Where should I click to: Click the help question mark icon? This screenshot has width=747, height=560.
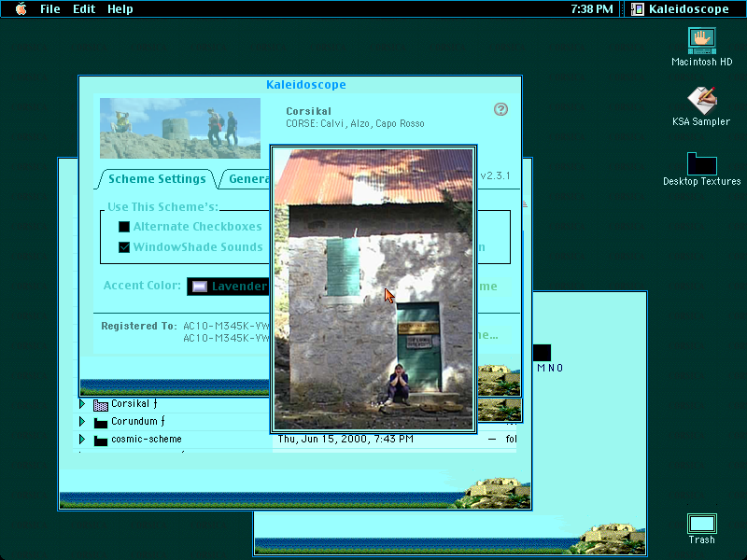click(500, 109)
